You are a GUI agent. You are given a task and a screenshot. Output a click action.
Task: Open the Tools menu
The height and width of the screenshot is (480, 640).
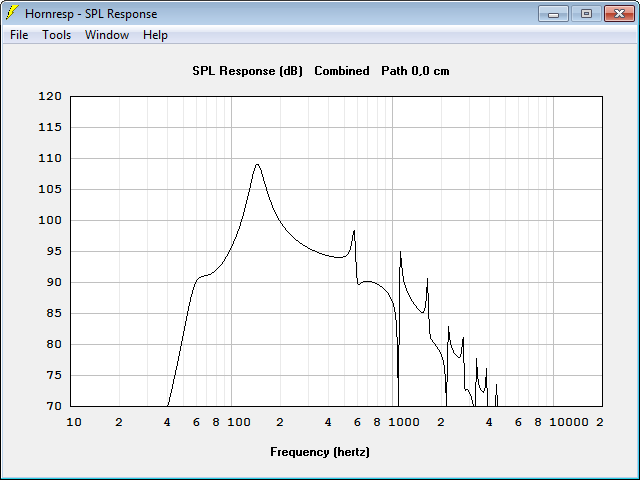pyautogui.click(x=56, y=35)
